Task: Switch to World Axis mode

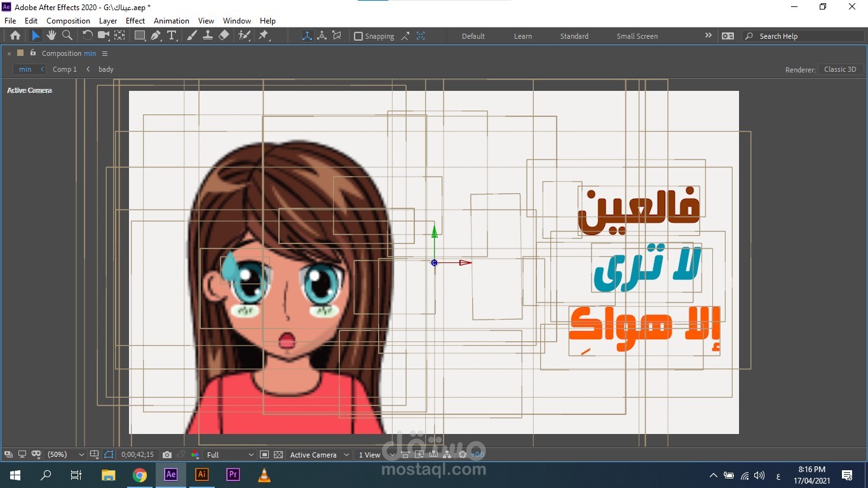Action: 322,36
